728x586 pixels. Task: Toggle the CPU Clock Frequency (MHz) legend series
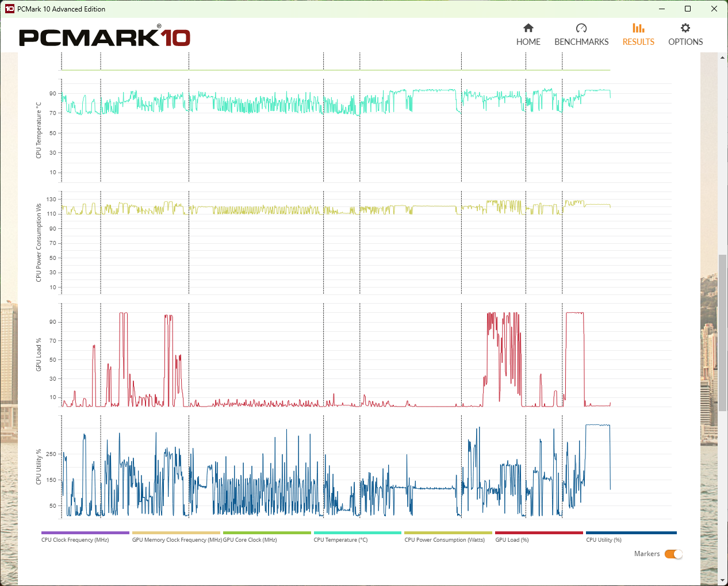coord(75,539)
